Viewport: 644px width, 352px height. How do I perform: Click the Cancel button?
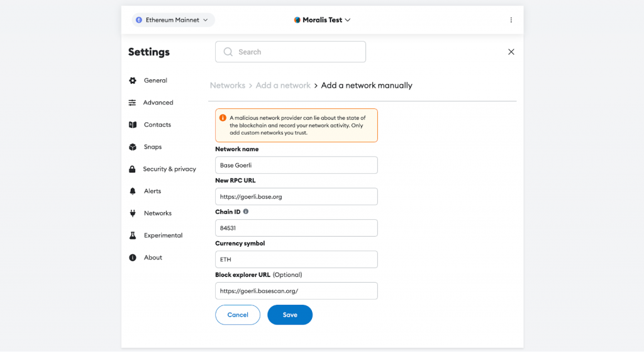pyautogui.click(x=238, y=315)
